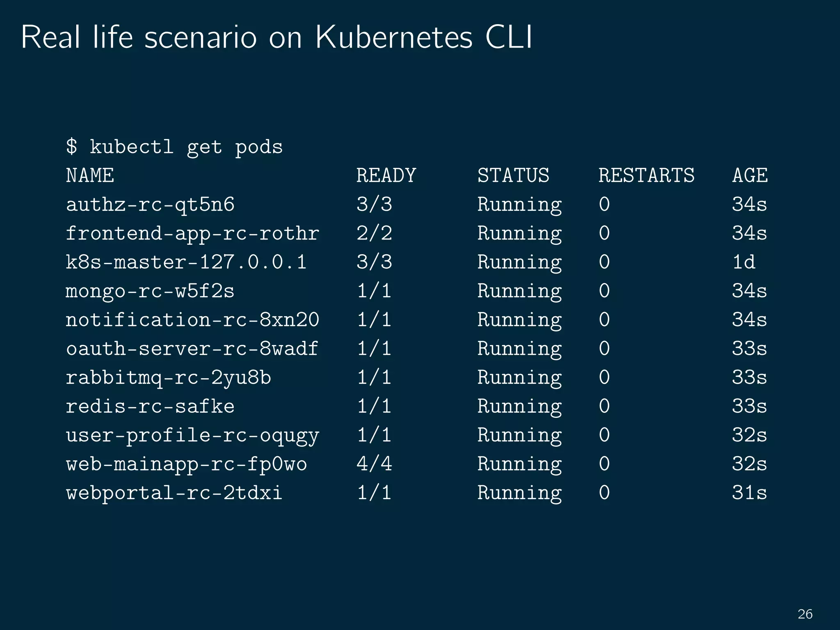Viewport: 840px width, 630px height.
Task: Click the notification-rc-8xn20 pod name
Action: tap(192, 320)
